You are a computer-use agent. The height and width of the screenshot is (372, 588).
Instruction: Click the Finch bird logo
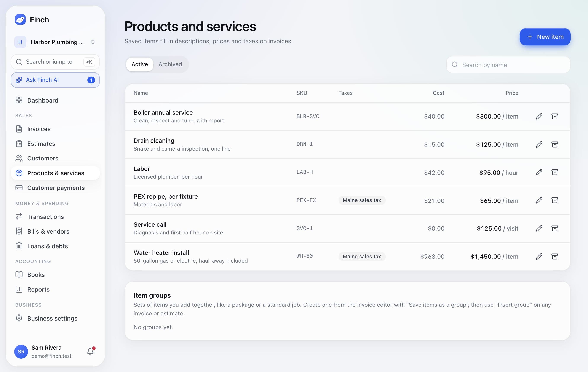tap(20, 19)
